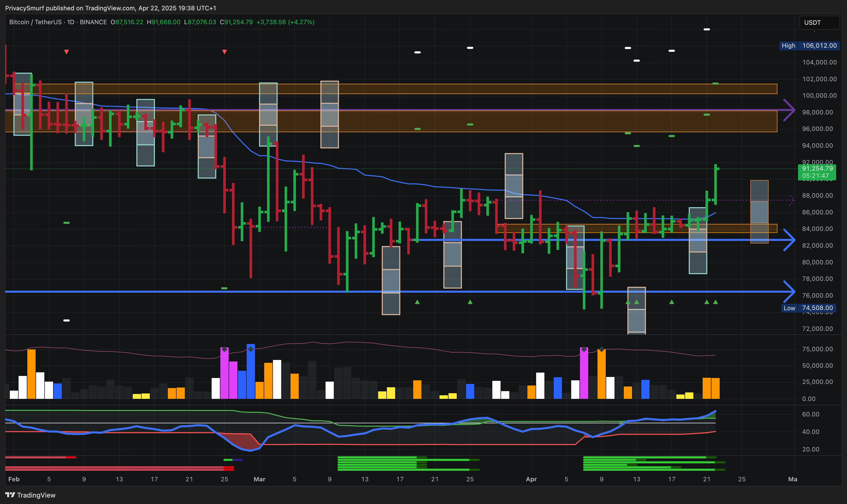This screenshot has width=847, height=504.
Task: Click the 96,000.00 price axis label
Action: [817, 129]
